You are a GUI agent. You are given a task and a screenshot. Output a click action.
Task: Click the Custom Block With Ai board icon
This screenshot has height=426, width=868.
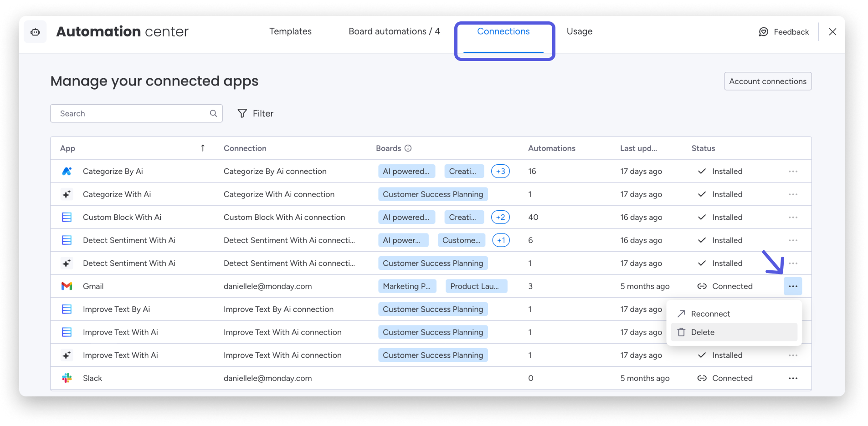click(67, 217)
